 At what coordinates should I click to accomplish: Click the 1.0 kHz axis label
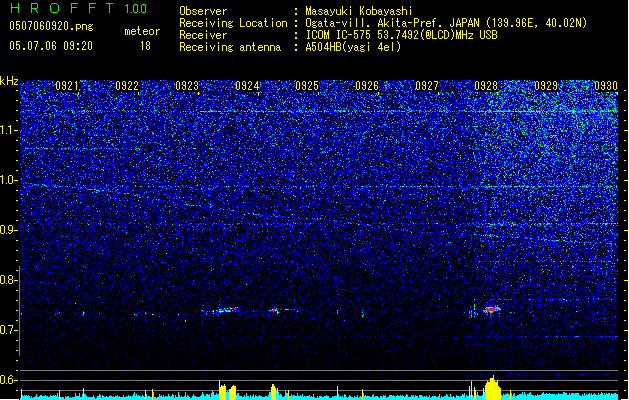(9, 180)
